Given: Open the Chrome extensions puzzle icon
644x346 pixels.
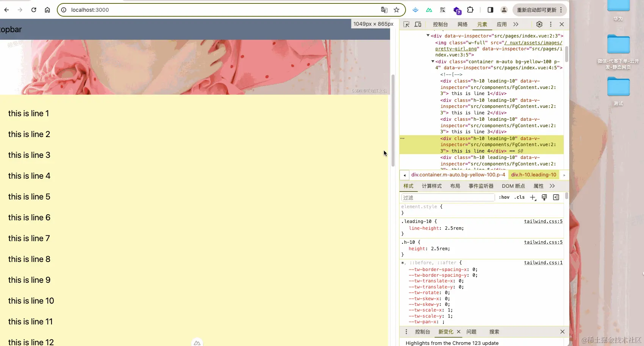Looking at the screenshot, I should point(470,10).
